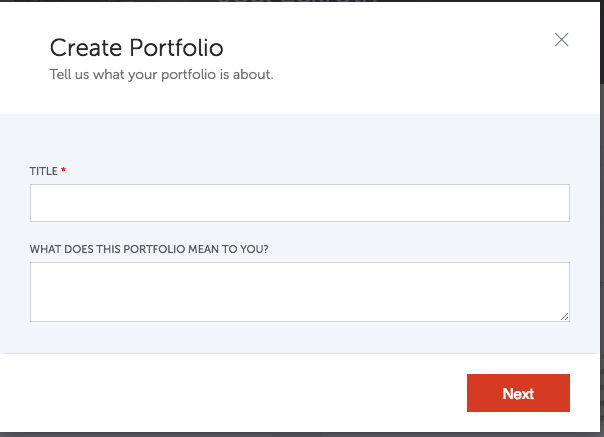Click white header space beneath the subtitle
This screenshot has height=437, width=604.
tap(300, 98)
